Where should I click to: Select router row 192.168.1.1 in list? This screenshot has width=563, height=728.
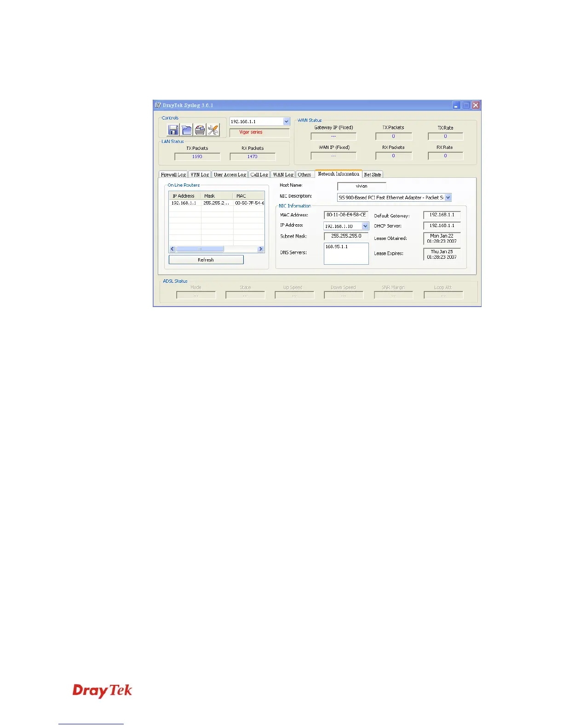point(217,203)
